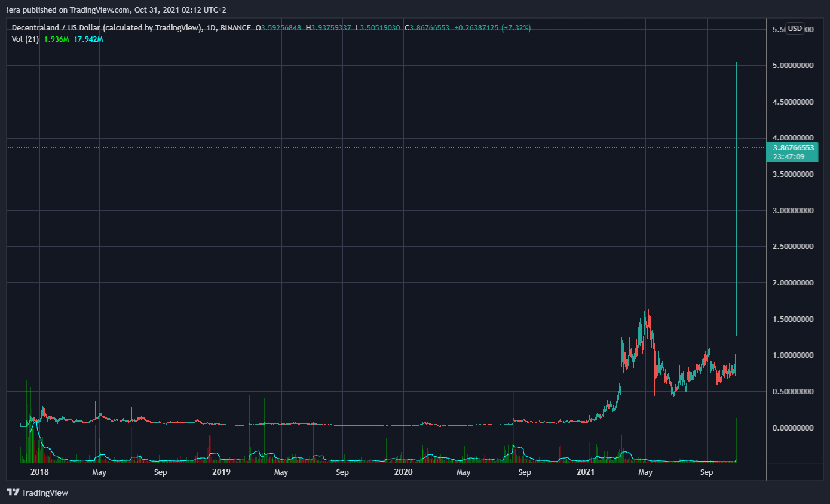
Task: Open the USD currency selector
Action: pyautogui.click(x=795, y=29)
